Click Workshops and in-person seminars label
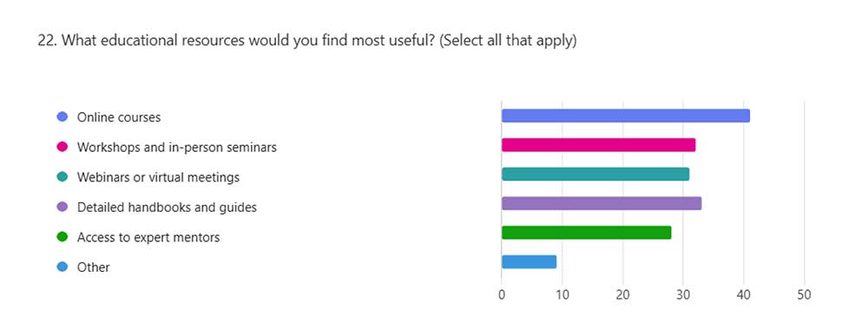Image resolution: width=868 pixels, height=330 pixels. (177, 148)
